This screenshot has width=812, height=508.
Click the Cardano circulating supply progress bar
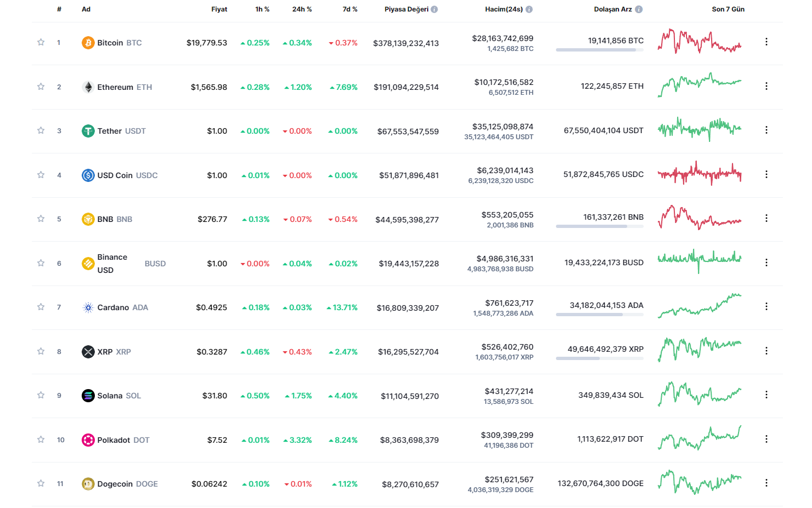(x=599, y=315)
